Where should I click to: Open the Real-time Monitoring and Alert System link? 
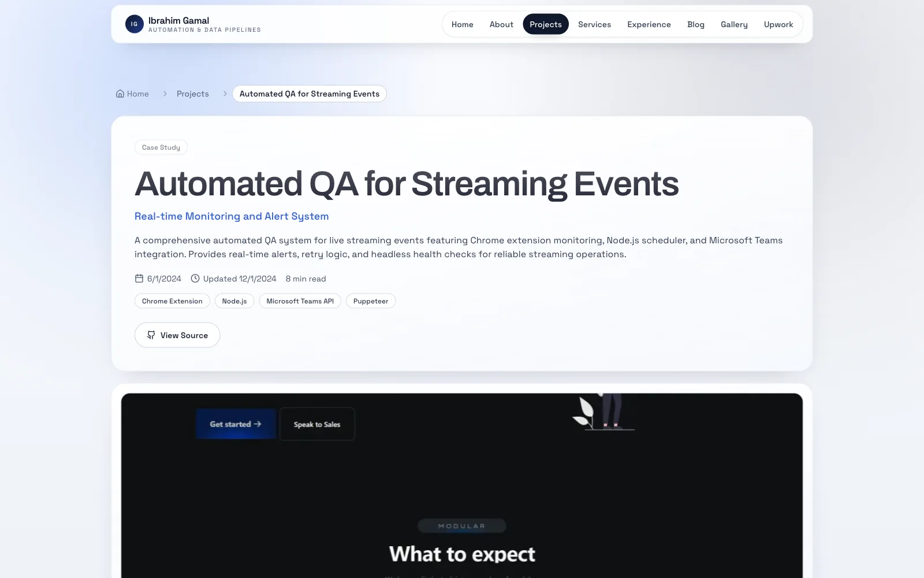(x=231, y=216)
